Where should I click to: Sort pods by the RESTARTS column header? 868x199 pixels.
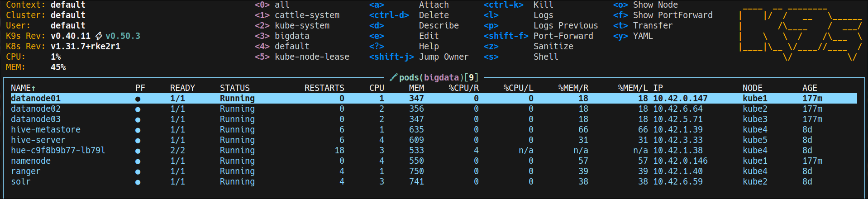pyautogui.click(x=324, y=88)
